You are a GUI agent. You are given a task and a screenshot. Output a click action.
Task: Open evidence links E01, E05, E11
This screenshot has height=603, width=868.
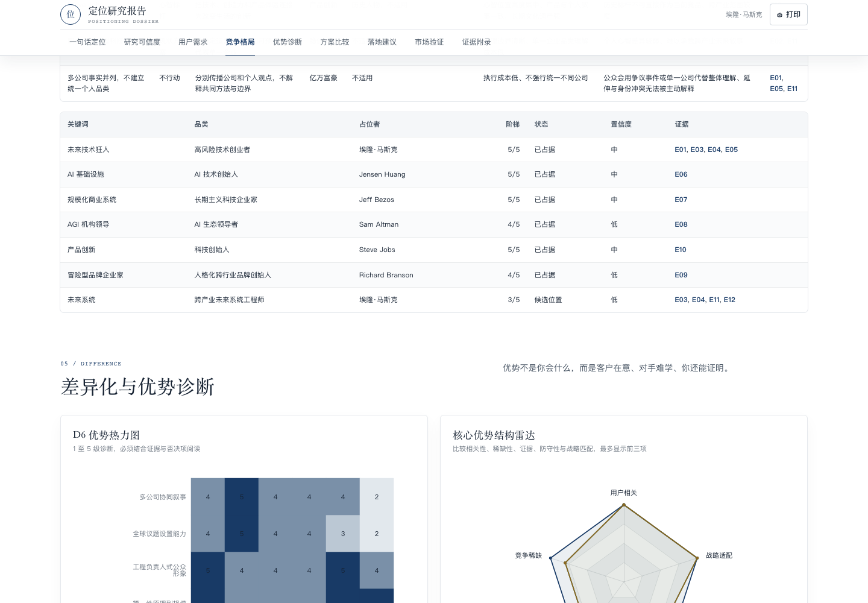point(784,83)
